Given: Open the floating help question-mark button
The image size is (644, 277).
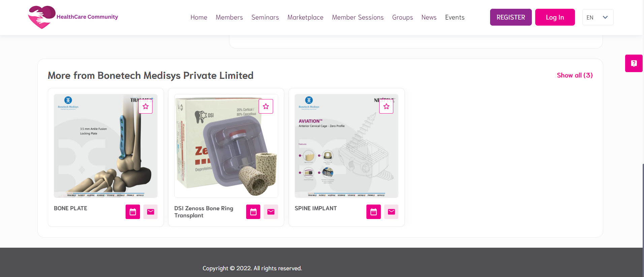Looking at the screenshot, I should click(x=634, y=63).
